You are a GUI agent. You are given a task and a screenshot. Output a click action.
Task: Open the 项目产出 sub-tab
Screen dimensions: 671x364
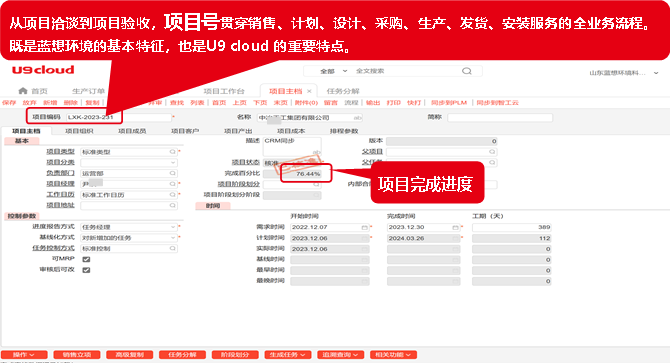click(x=238, y=131)
